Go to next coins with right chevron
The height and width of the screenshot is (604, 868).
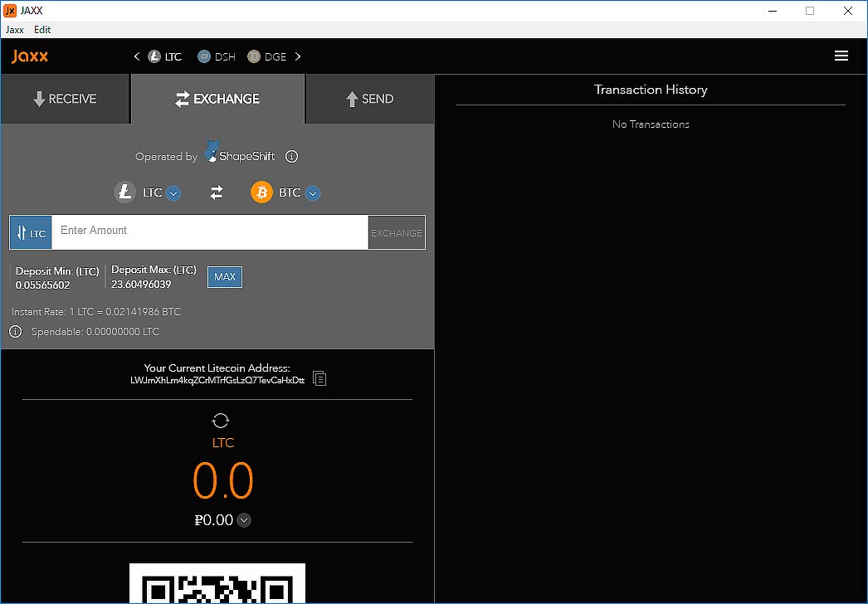[x=298, y=56]
